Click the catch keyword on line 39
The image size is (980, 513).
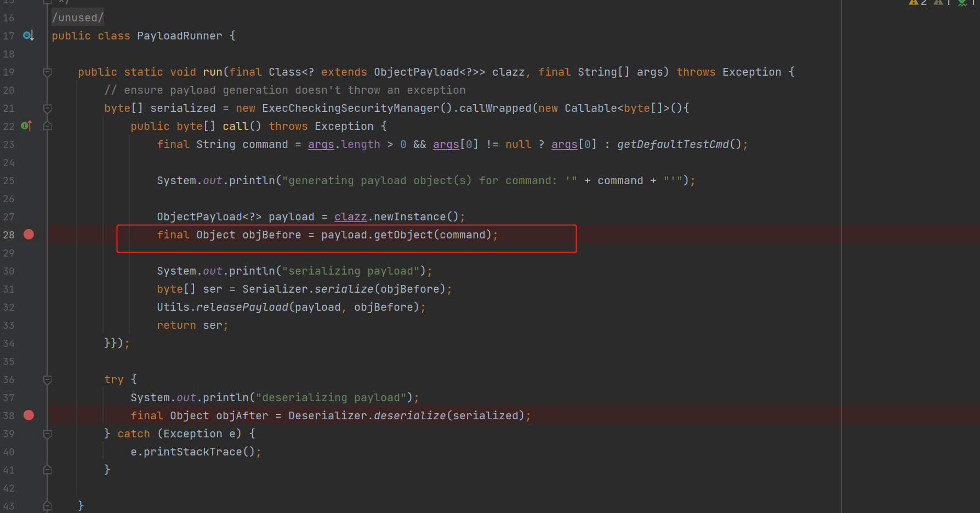134,434
